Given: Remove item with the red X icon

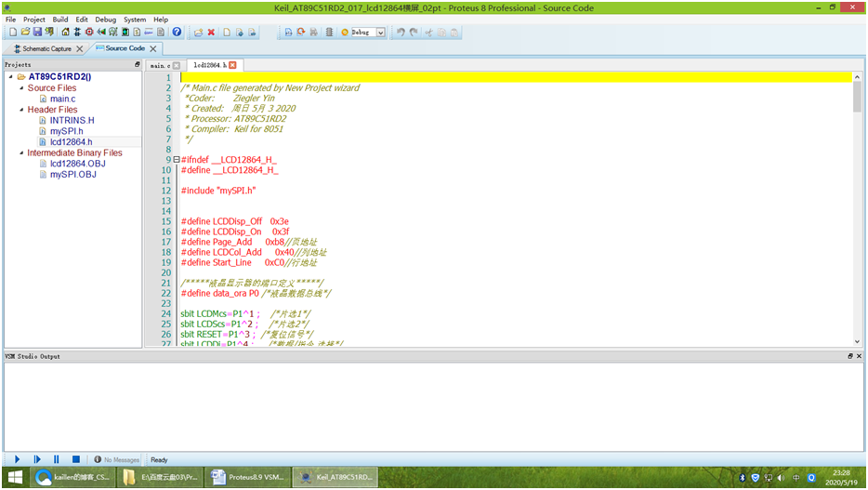Looking at the screenshot, I should 211,33.
